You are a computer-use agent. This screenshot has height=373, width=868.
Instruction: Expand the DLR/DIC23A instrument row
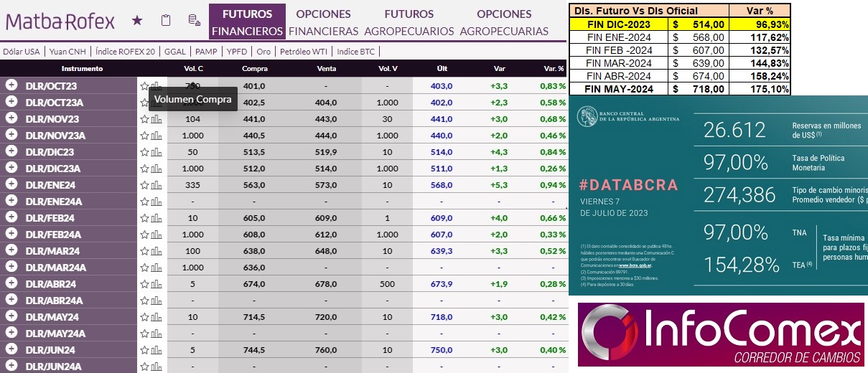pos(11,168)
